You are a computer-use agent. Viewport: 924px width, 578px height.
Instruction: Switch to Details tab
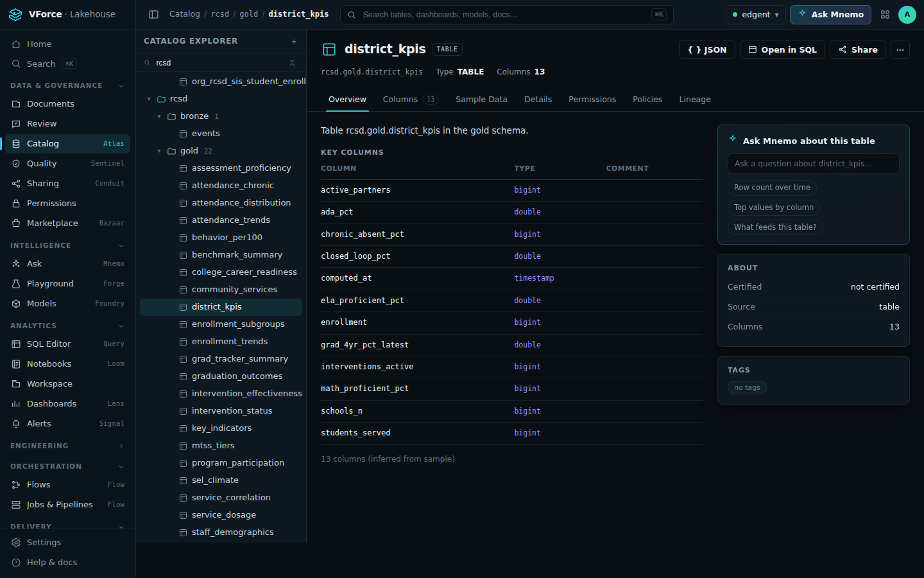[538, 99]
